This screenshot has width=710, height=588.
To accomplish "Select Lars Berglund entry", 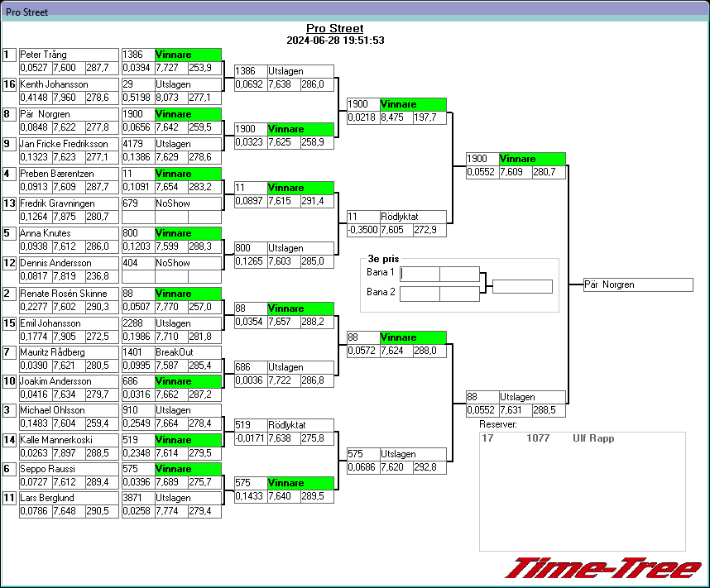I will click(x=69, y=499).
